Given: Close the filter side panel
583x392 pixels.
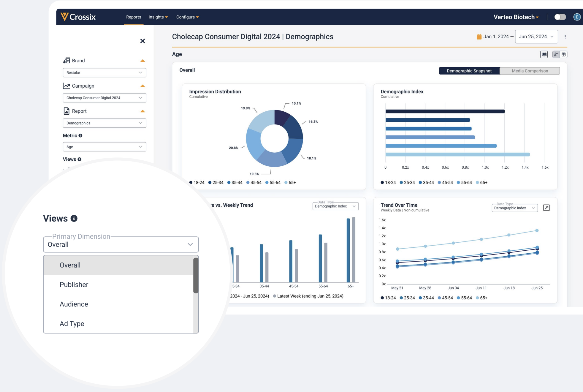Looking at the screenshot, I should click(x=142, y=41).
